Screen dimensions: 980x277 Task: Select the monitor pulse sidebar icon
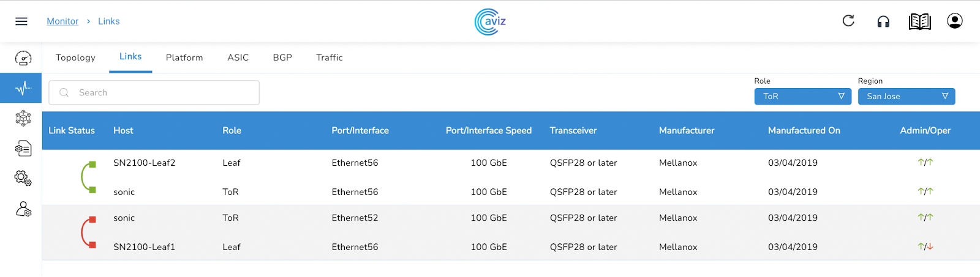(23, 88)
